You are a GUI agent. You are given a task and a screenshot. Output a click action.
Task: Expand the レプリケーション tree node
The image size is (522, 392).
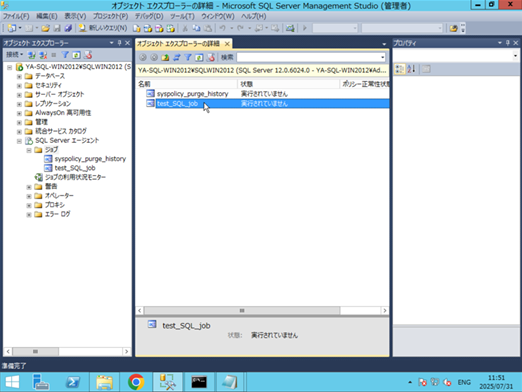[x=19, y=104]
